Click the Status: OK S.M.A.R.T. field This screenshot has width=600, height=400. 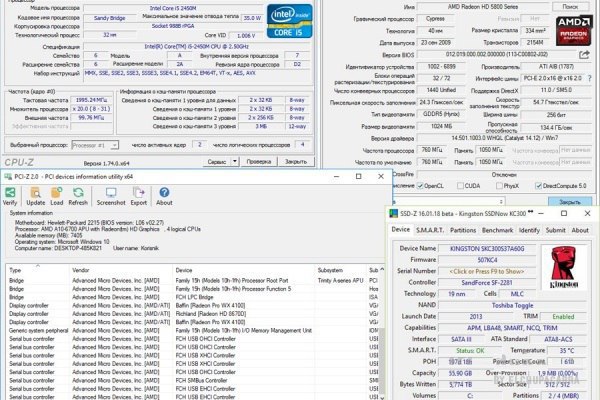(x=470, y=351)
